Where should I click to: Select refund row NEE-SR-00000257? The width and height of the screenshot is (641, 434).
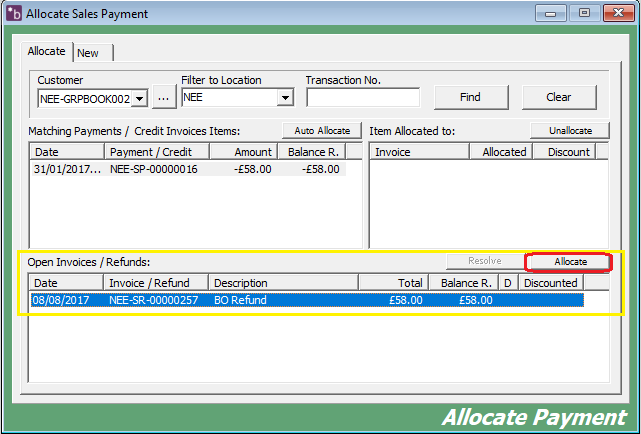pos(307,300)
